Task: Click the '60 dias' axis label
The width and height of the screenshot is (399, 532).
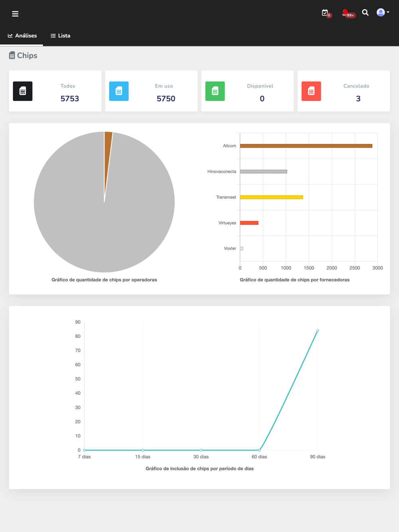Action: pos(259,457)
